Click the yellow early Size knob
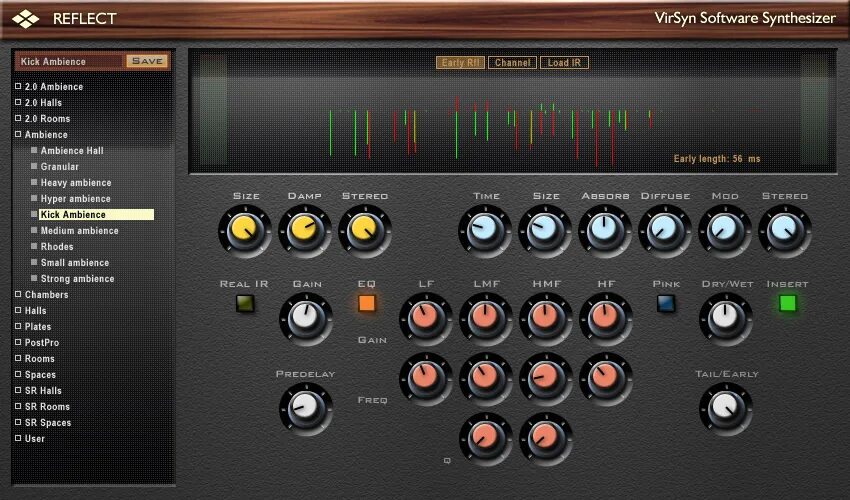The height and width of the screenshot is (500, 850). 244,230
